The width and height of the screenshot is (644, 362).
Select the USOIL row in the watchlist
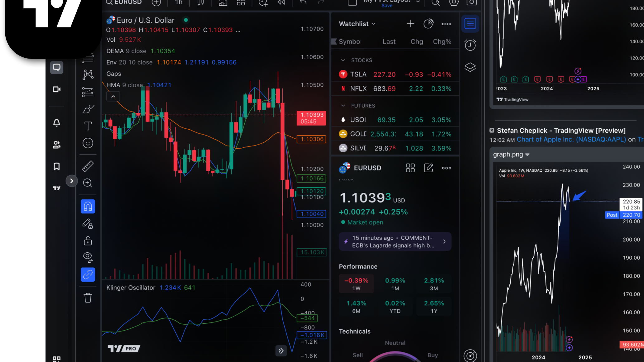(395, 120)
